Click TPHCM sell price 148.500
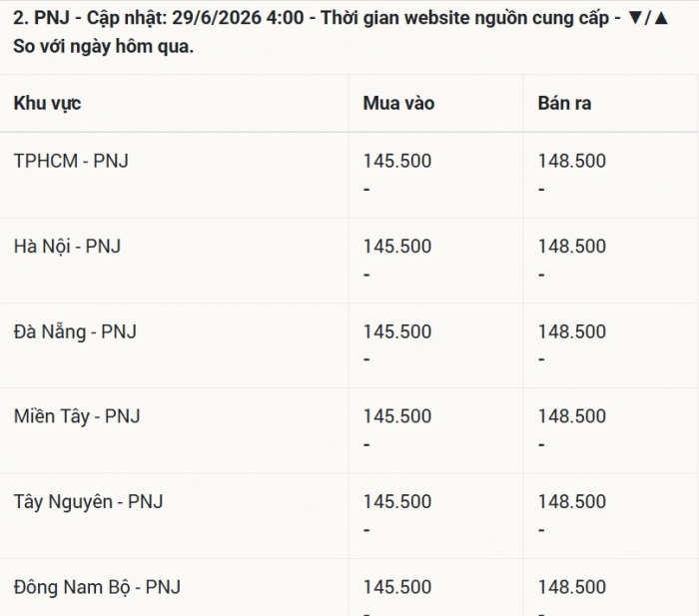 [x=572, y=161]
